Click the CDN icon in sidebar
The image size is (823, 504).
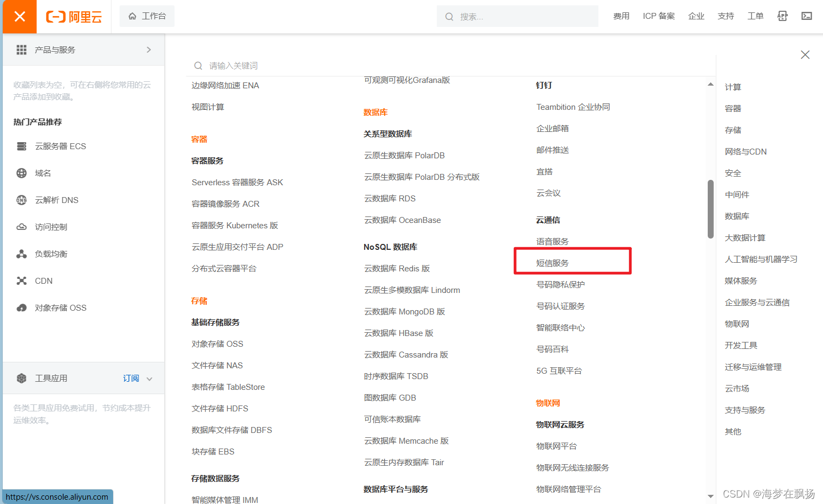point(22,281)
